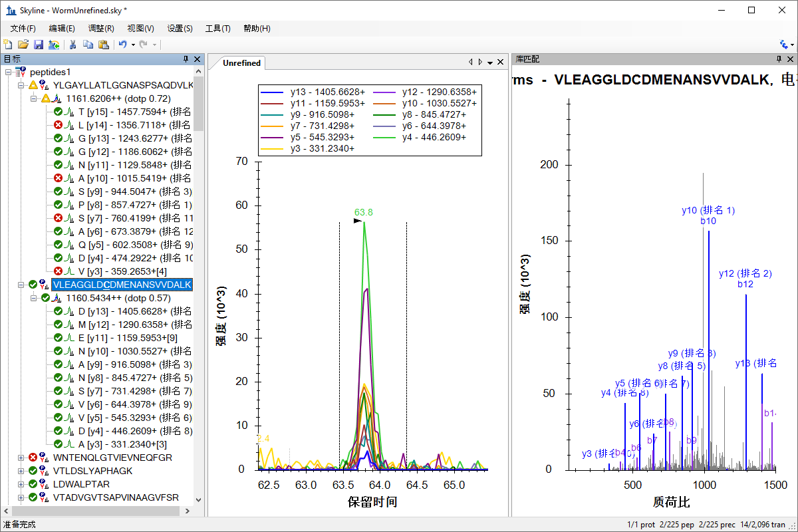Copy selection with the toolbar Copy icon

coord(88,45)
